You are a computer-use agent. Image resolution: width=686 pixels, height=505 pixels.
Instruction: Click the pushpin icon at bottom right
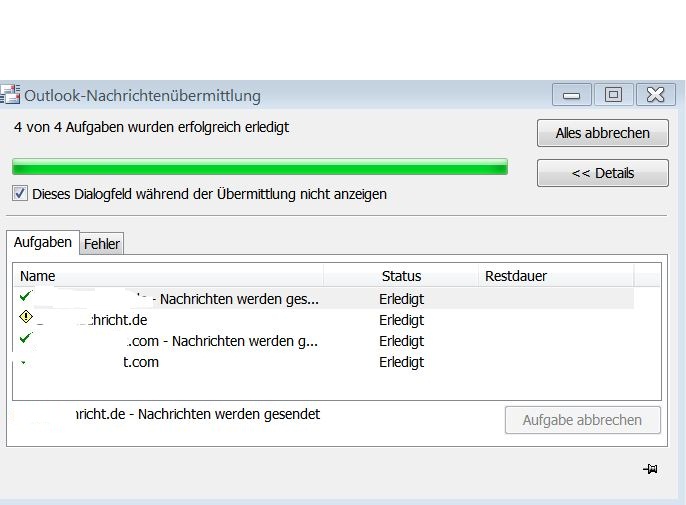point(651,469)
